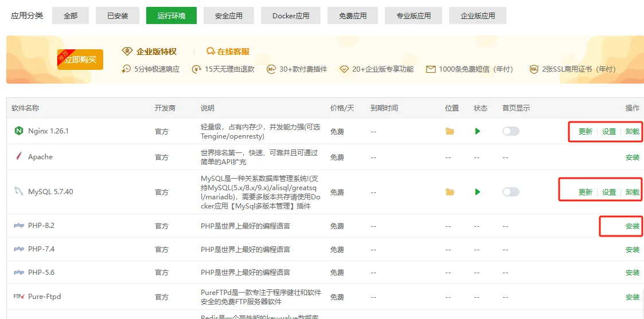Click the SSL certificate badge icon
This screenshot has width=644, height=319.
click(534, 69)
